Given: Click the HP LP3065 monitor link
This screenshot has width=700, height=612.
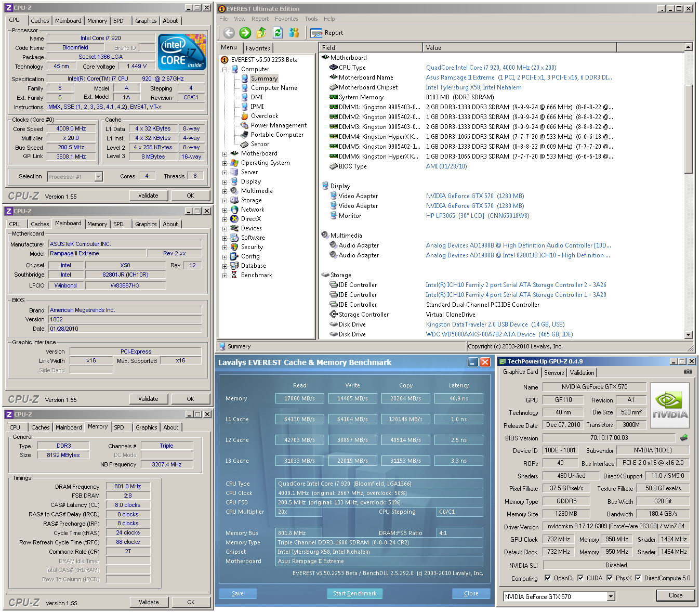Looking at the screenshot, I should coord(477,216).
